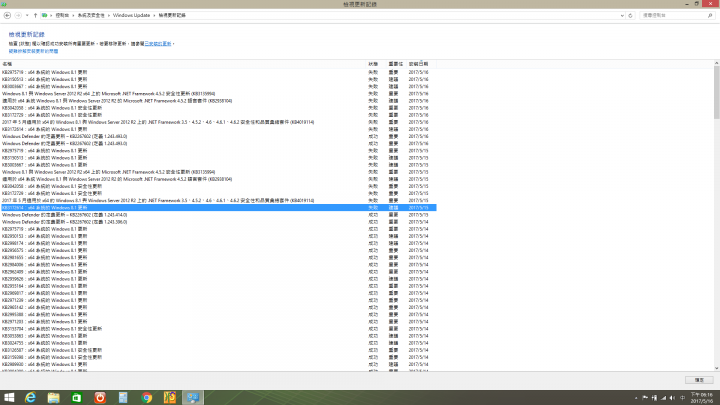The width and height of the screenshot is (720, 405).
Task: Select KB2962409 update row
Action: point(219,272)
